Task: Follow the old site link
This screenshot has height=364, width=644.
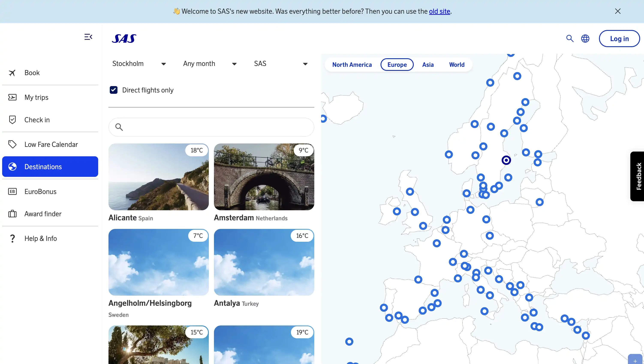Action: (439, 12)
